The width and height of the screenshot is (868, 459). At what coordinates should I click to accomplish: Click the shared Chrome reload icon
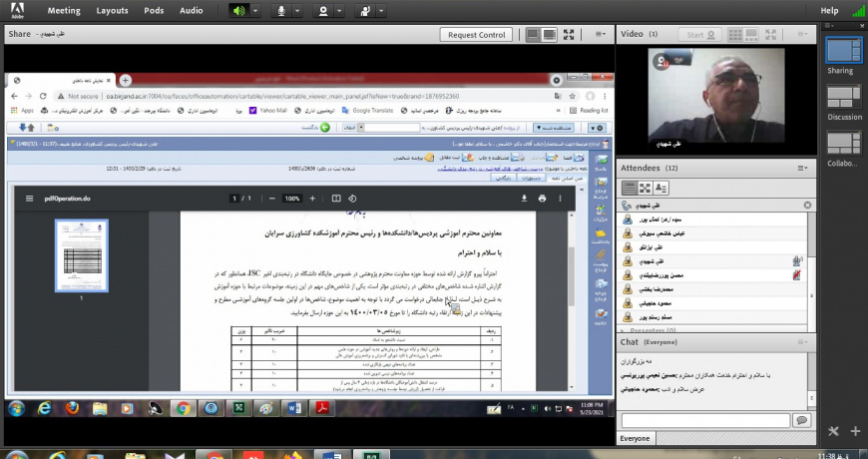pyautogui.click(x=43, y=96)
